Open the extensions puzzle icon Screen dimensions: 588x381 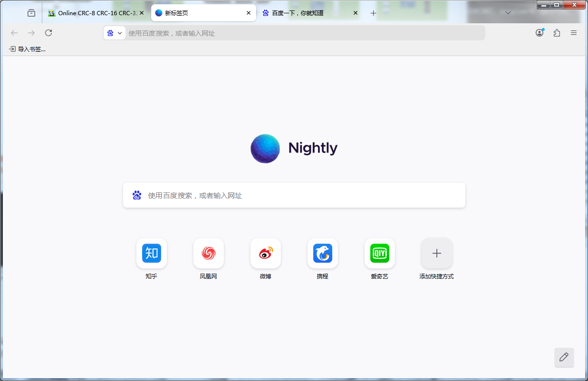557,33
